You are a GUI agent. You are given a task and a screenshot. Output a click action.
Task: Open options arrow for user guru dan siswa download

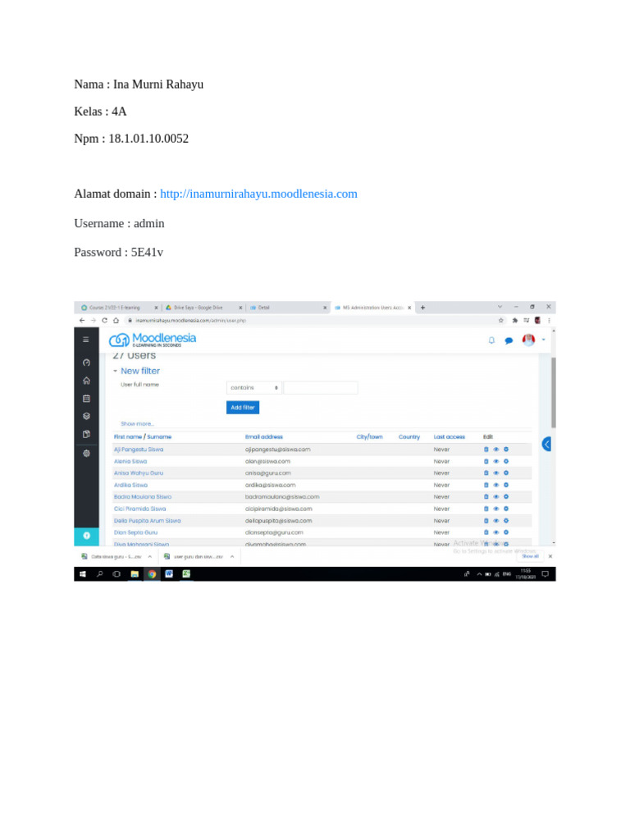232,557
